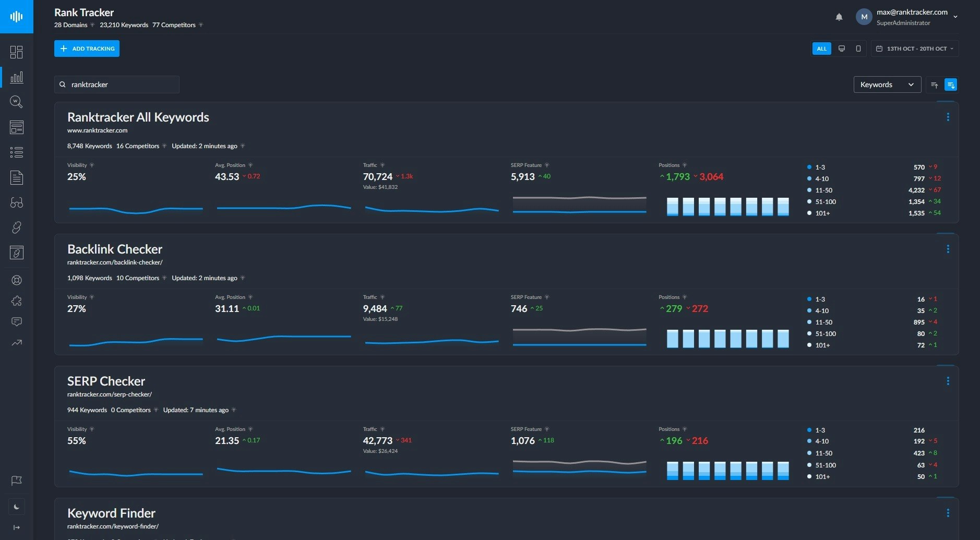Click ranktracker.com/serp-checker/ URL
The width and height of the screenshot is (980, 540).
[110, 394]
